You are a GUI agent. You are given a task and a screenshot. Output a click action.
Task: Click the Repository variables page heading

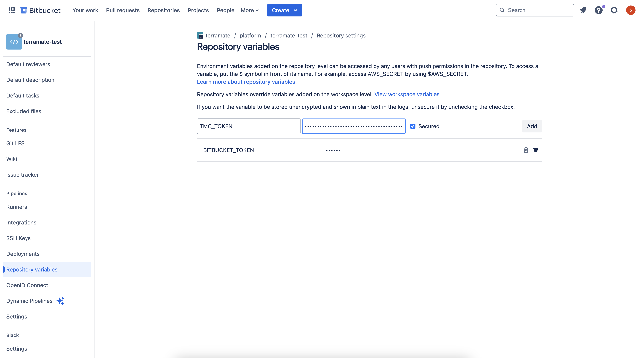[238, 47]
